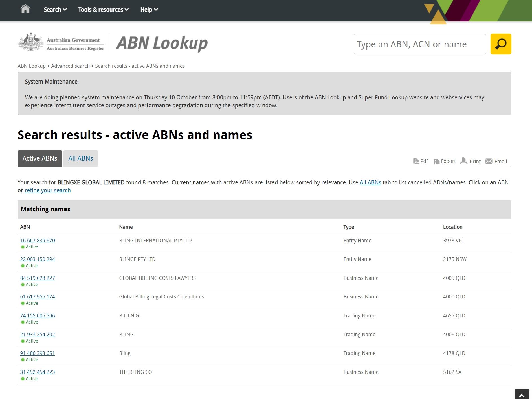Click the Search results page heading
The height and width of the screenshot is (399, 532).
tap(135, 135)
